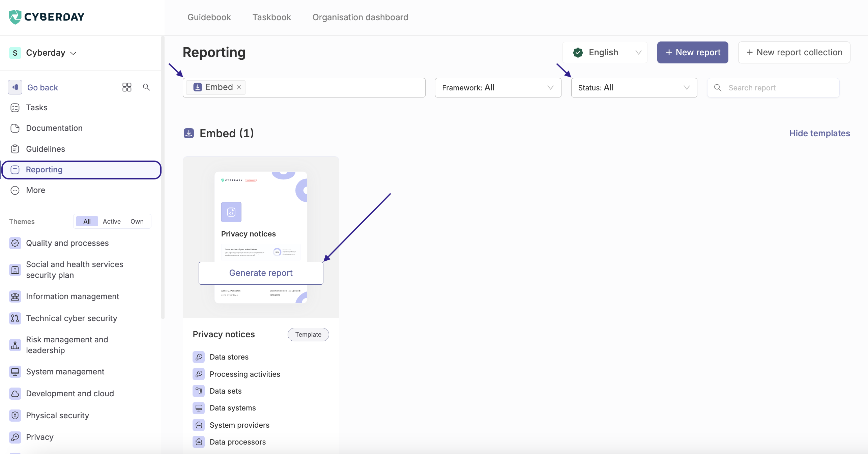Click Social and health services icon

[x=15, y=270]
